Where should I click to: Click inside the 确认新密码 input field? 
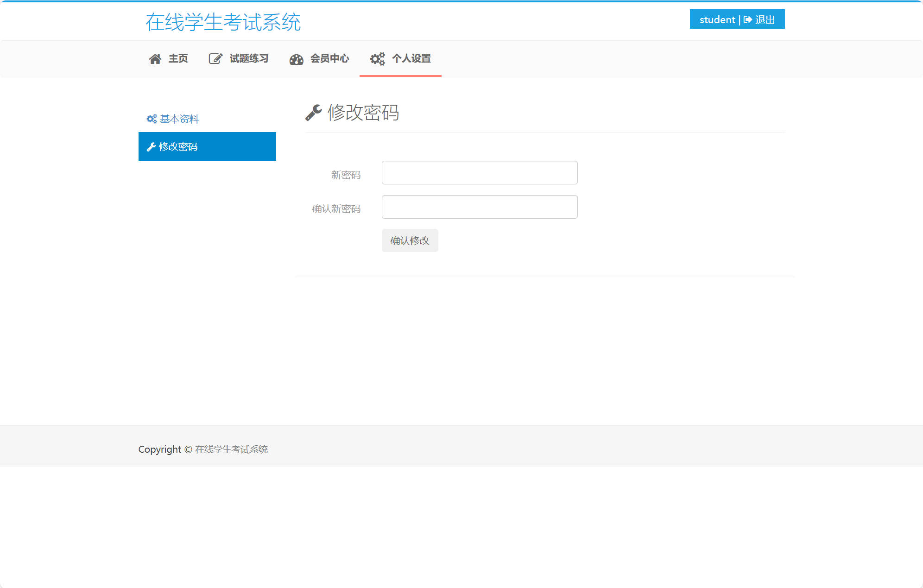[479, 207]
